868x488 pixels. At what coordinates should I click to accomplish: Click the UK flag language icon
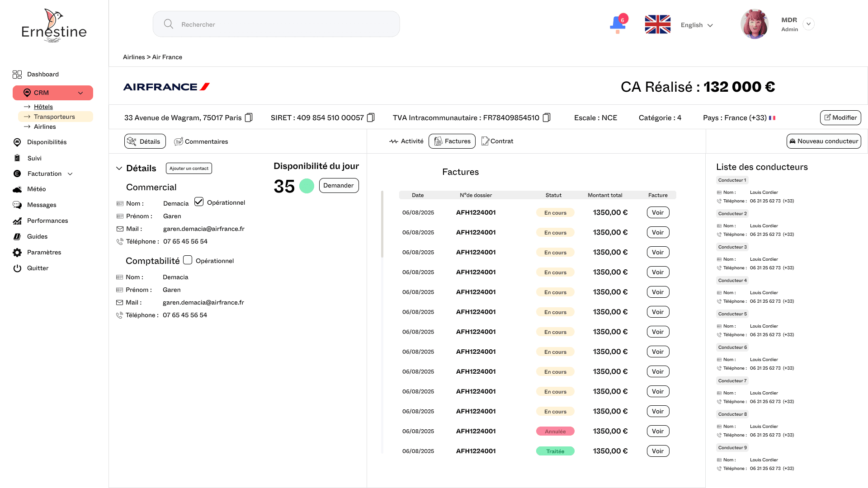[657, 24]
